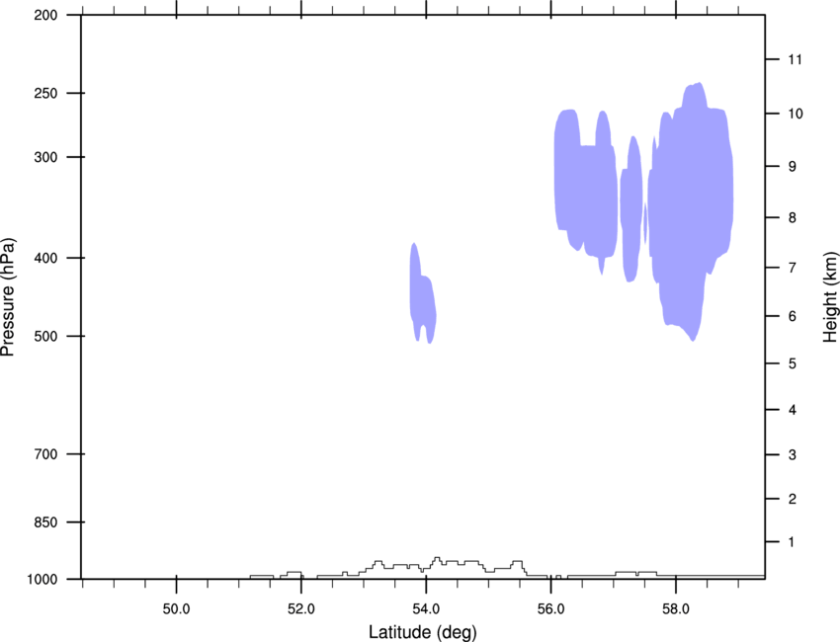Click the 400 pressure tick label
840x642 pixels.
pos(45,258)
